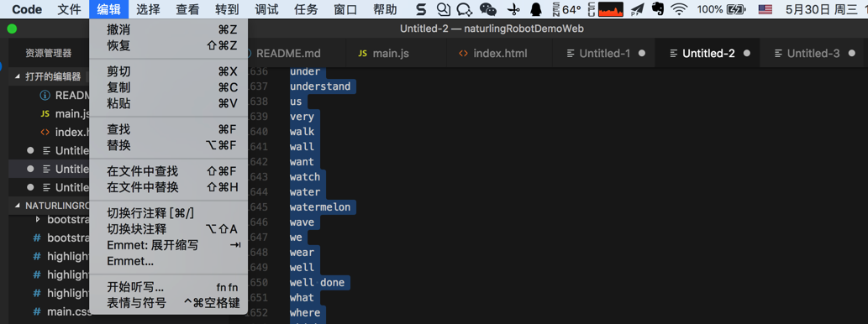Image resolution: width=868 pixels, height=324 pixels.
Task: Click the word "where" in the editor
Action: 305,313
